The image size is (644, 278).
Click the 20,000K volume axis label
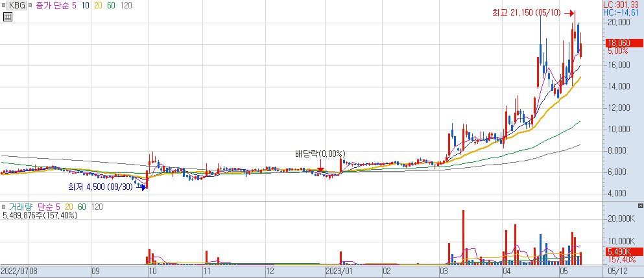pyautogui.click(x=621, y=219)
